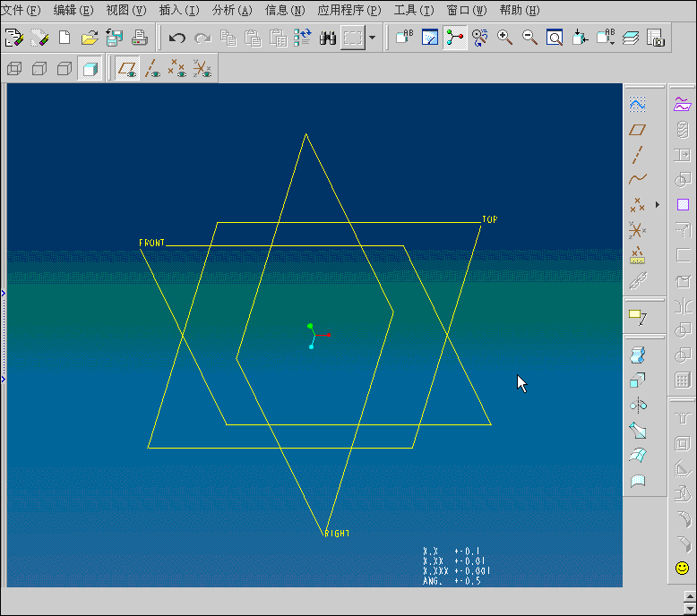Screen dimensions: 697x616
Task: Toggle datum points visibility
Action: [177, 68]
